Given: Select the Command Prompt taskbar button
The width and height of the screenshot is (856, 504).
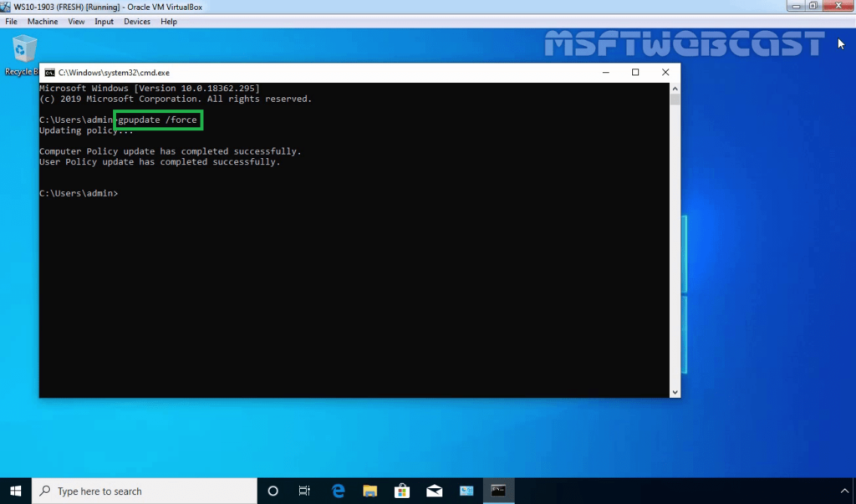Looking at the screenshot, I should [x=498, y=491].
